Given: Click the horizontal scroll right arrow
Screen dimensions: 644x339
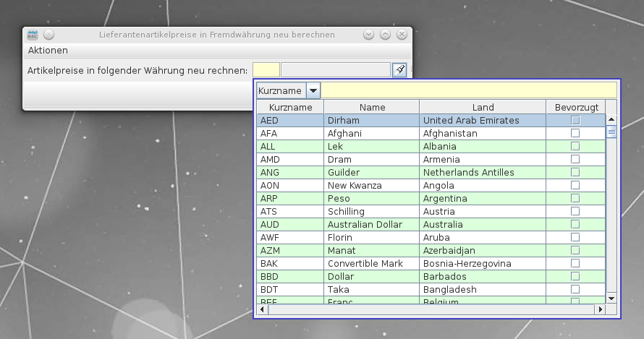Looking at the screenshot, I should 599,309.
